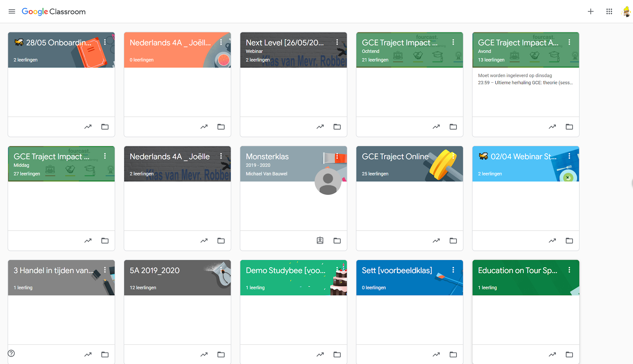Open Drive folder for Monsterklas
This screenshot has width=633, height=364.
(x=337, y=241)
